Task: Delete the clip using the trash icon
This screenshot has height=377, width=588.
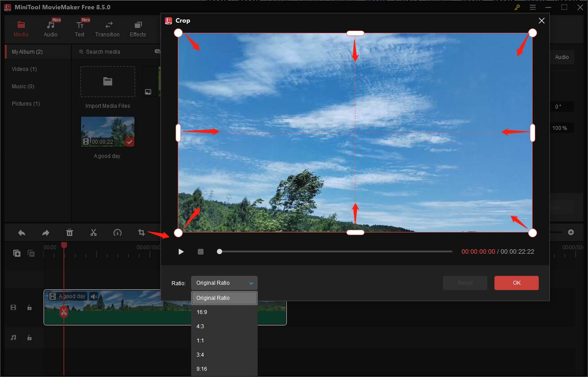Action: click(70, 232)
